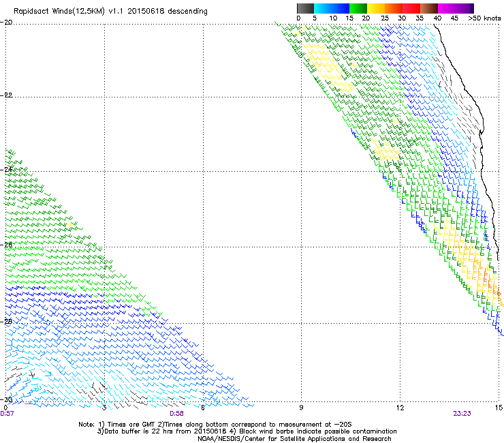Screen dimensions: 504x443
Task: Click the NOAA/NESDIS credit line
Action: 294,439
